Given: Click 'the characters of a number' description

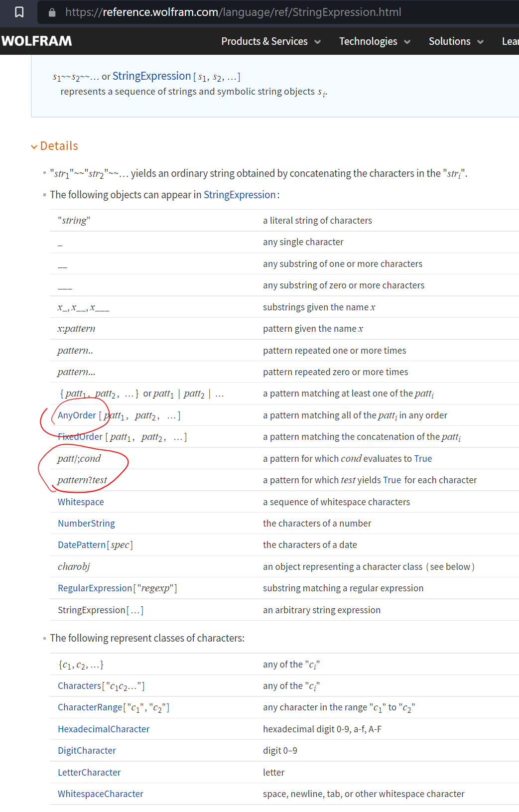Looking at the screenshot, I should click(x=317, y=524).
